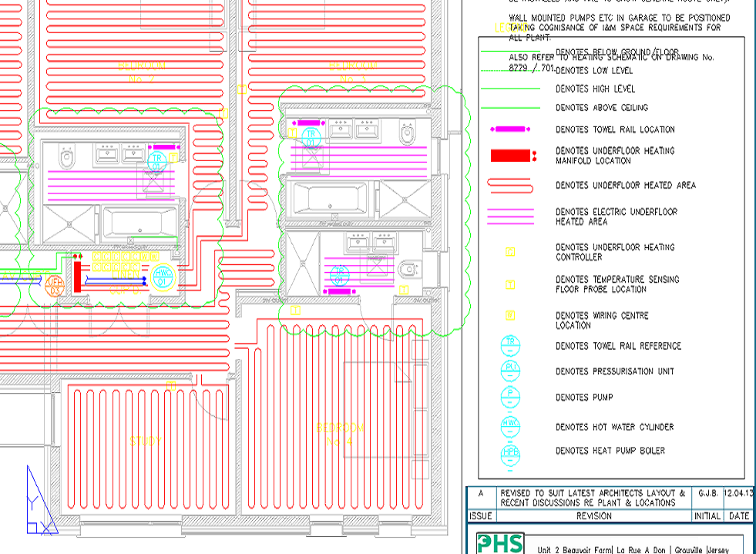Image resolution: width=756 pixels, height=554 pixels.
Task: Select the pump legend symbol marked P
Action: (x=511, y=398)
